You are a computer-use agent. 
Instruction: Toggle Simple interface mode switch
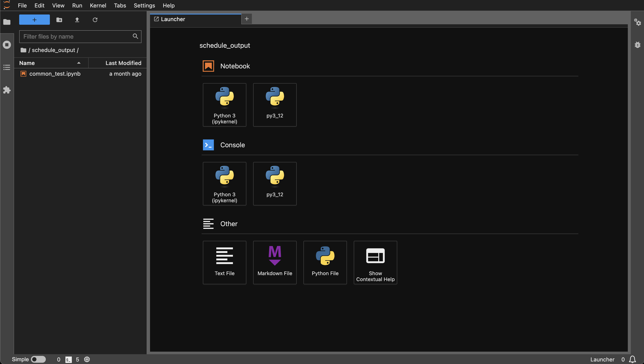tap(38, 359)
